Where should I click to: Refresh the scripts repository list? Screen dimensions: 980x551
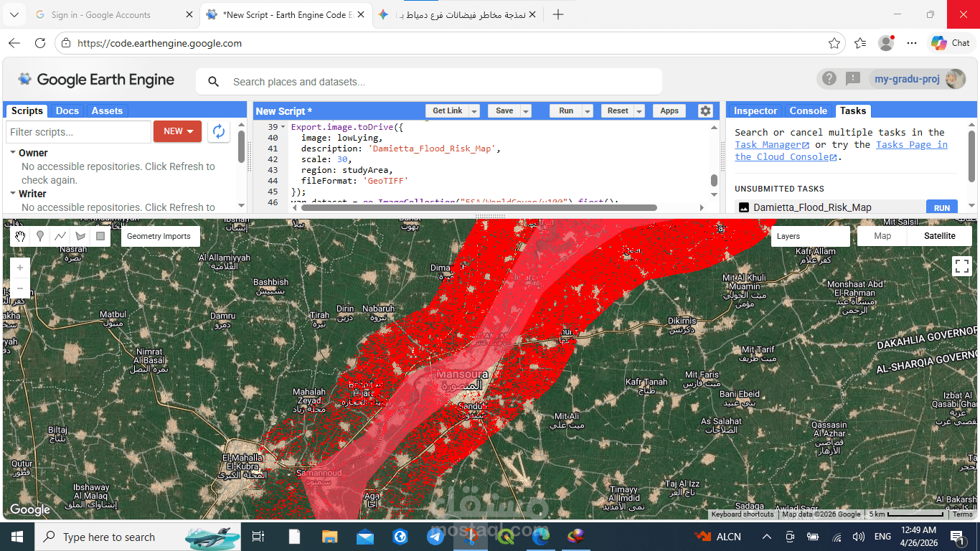[x=219, y=131]
